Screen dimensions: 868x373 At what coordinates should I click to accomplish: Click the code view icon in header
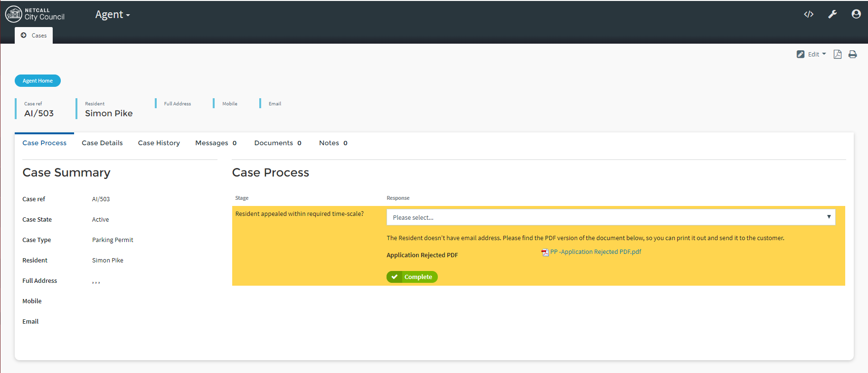point(808,14)
